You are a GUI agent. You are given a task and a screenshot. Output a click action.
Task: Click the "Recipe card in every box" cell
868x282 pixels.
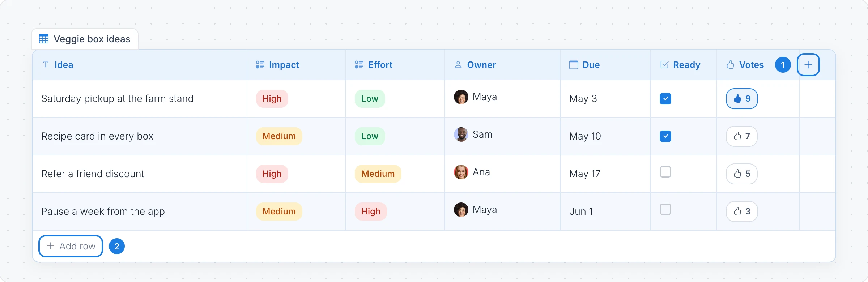click(x=140, y=136)
